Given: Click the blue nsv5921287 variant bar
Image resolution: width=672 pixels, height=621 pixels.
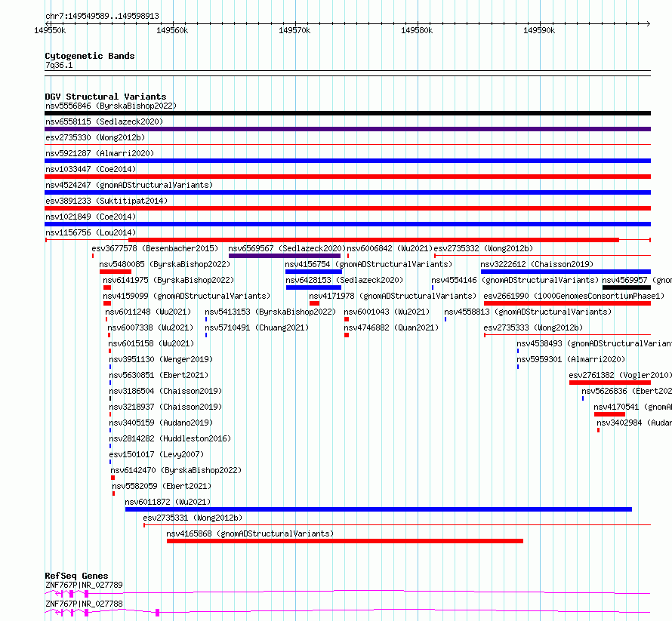Looking at the screenshot, I should [347, 161].
